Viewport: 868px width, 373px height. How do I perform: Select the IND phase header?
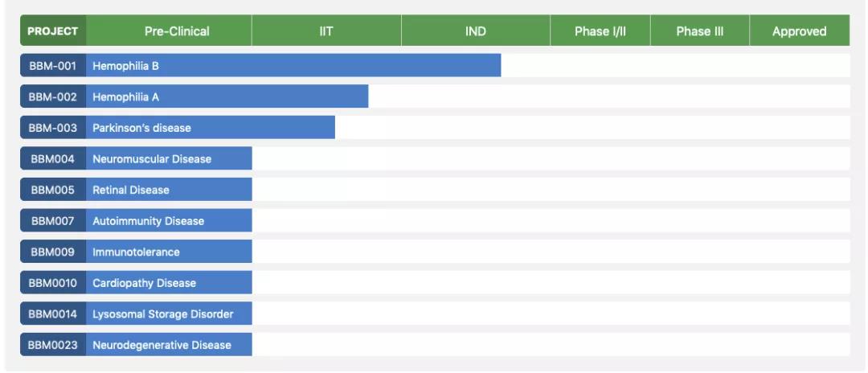coord(476,31)
